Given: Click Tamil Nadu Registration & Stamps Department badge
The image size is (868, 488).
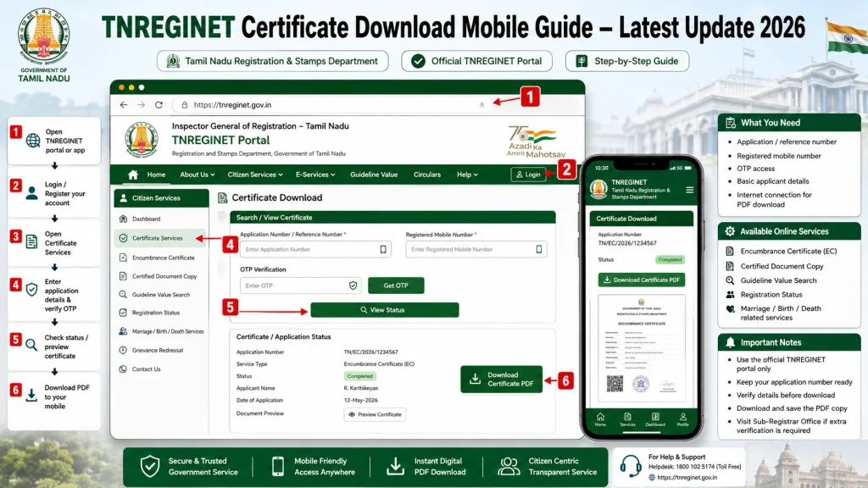Looking at the screenshot, I should (272, 61).
